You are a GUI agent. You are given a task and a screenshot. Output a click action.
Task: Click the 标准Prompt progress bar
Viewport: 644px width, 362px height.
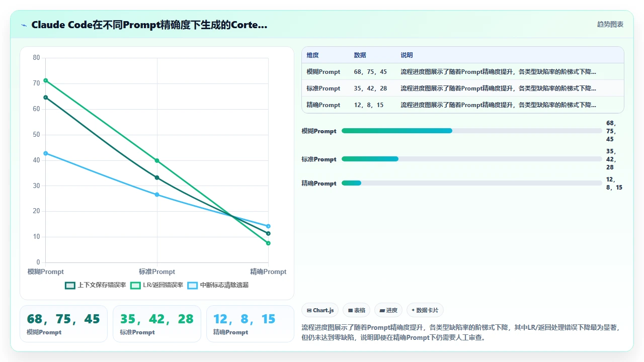pyautogui.click(x=472, y=159)
